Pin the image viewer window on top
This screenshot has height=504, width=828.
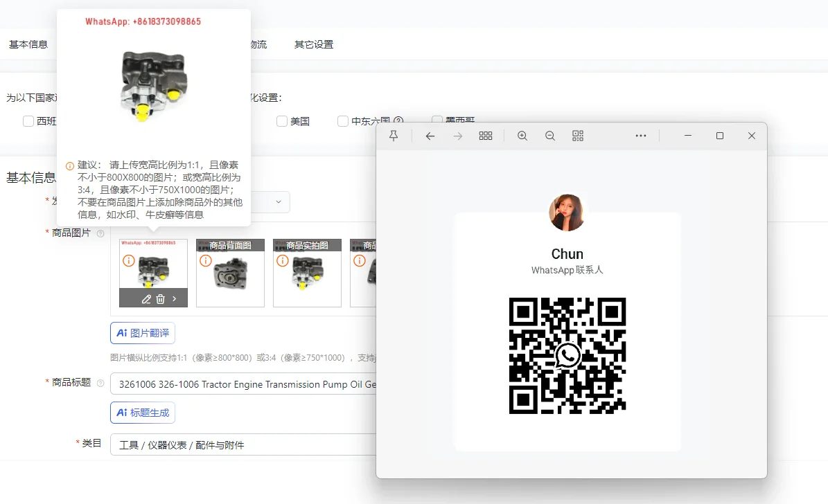click(x=394, y=136)
